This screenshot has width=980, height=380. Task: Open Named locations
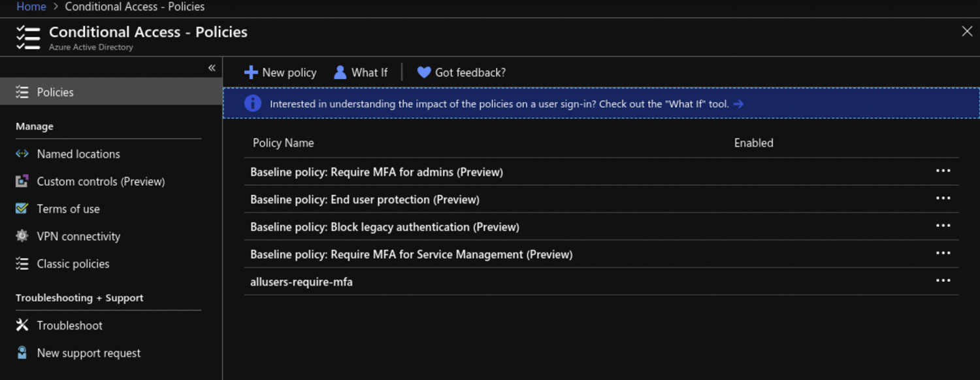[x=78, y=154]
